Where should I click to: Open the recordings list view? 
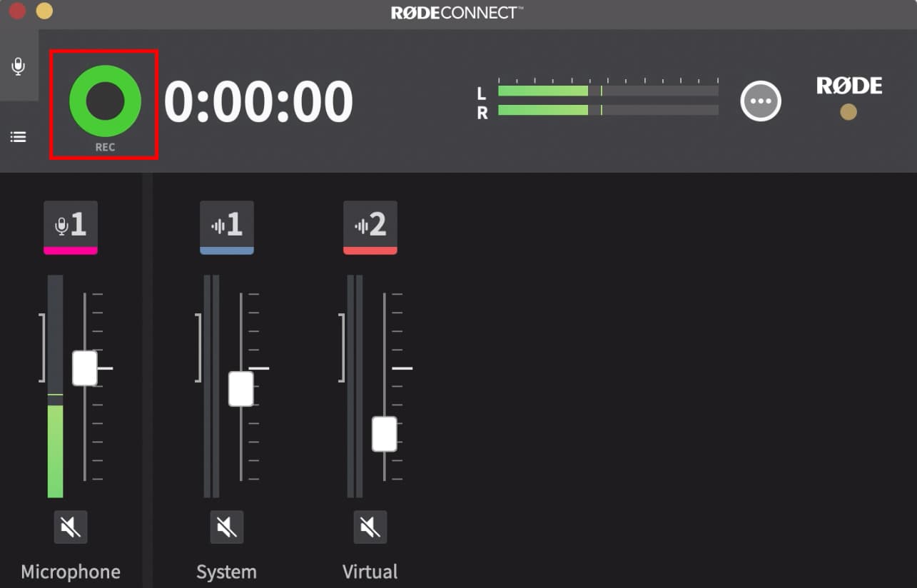coord(18,136)
